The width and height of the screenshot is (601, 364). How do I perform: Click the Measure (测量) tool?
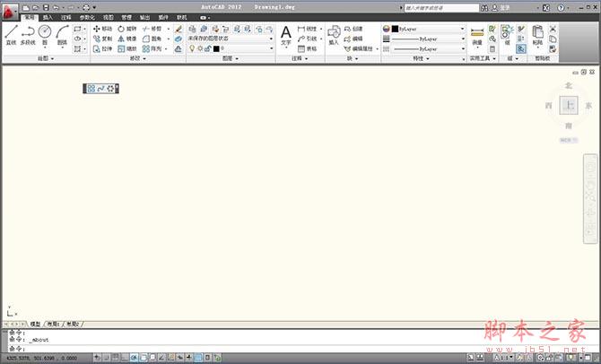(477, 37)
